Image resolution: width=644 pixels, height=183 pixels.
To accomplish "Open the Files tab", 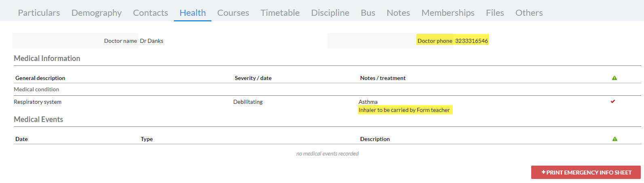I will (495, 13).
